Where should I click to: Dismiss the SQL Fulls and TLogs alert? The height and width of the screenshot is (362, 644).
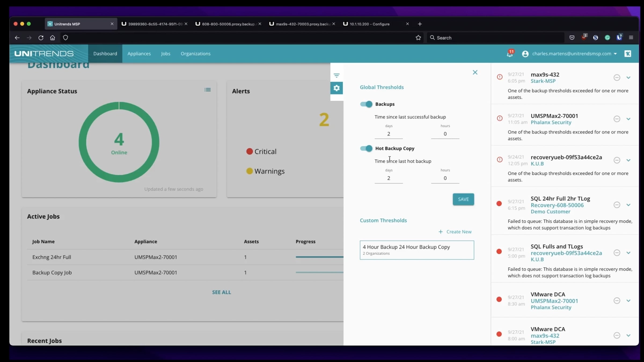tap(617, 253)
